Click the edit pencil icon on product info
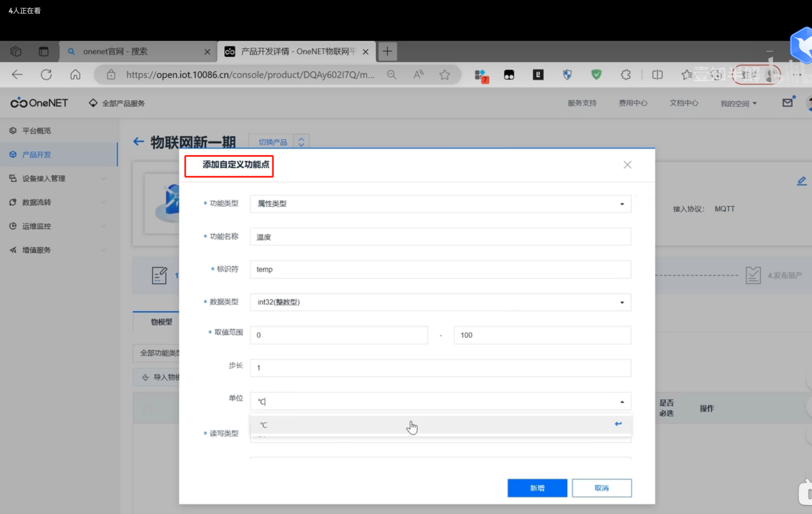Viewport: 812px width, 514px height. 802,180
